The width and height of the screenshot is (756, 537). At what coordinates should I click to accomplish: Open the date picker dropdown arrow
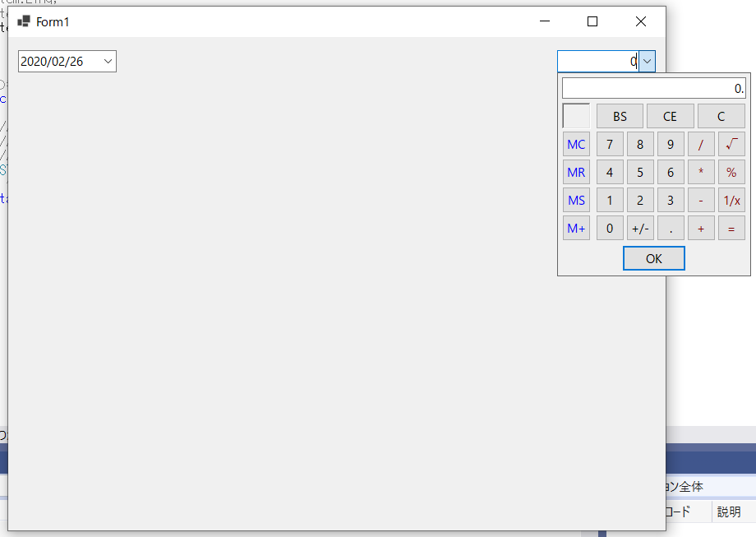point(108,62)
